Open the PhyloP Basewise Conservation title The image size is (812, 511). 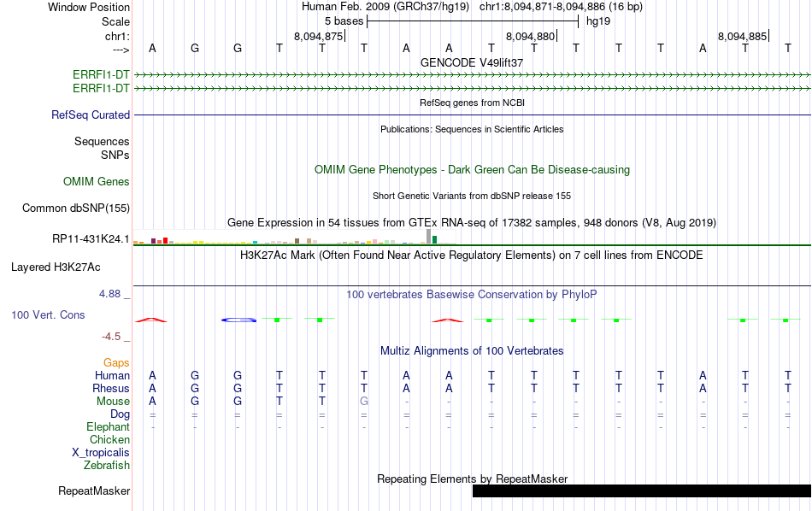pyautogui.click(x=472, y=295)
